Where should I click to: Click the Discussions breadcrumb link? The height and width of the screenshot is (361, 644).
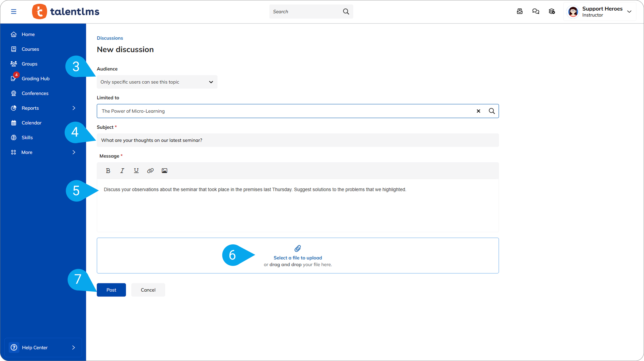coord(110,38)
